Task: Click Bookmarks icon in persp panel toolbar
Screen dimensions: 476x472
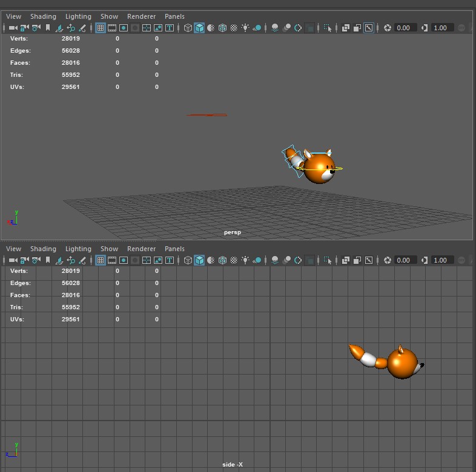Action: (48, 28)
